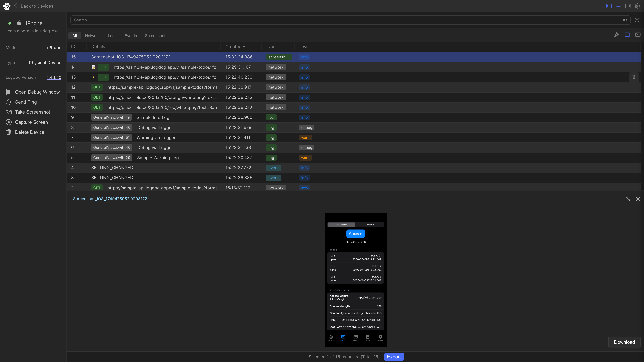
Task: Click the note icon in row 14
Action: click(x=94, y=67)
